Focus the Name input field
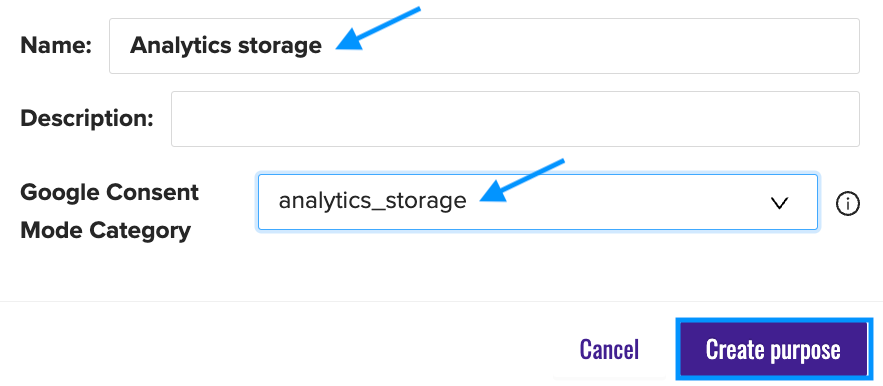 point(484,46)
